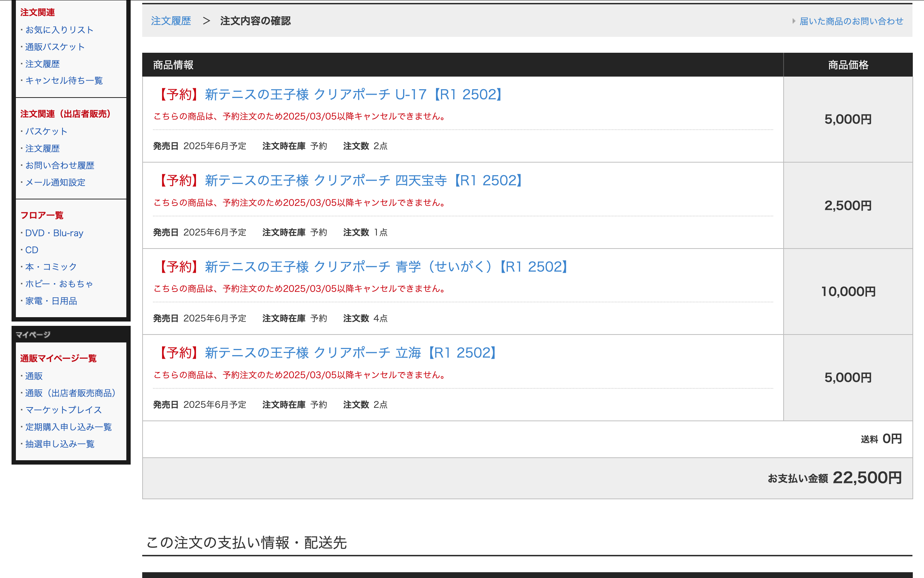Screen dimensions: 924x578
Task: Click 通販マイページ一覧 sidebar heading
Action: click(58, 358)
